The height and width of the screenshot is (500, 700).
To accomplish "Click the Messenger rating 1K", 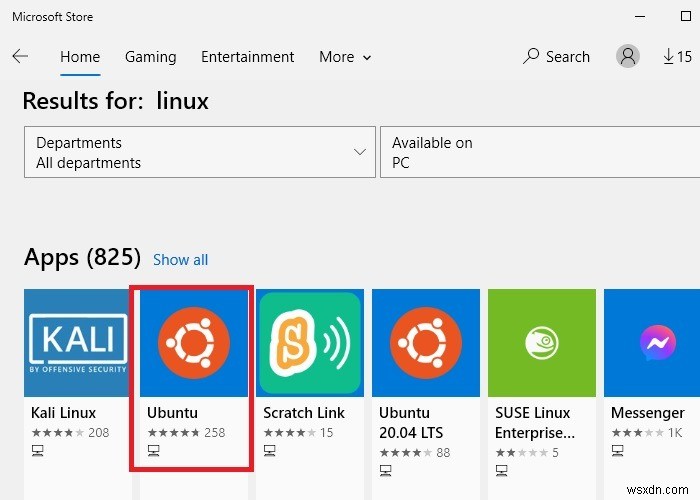I will click(647, 433).
